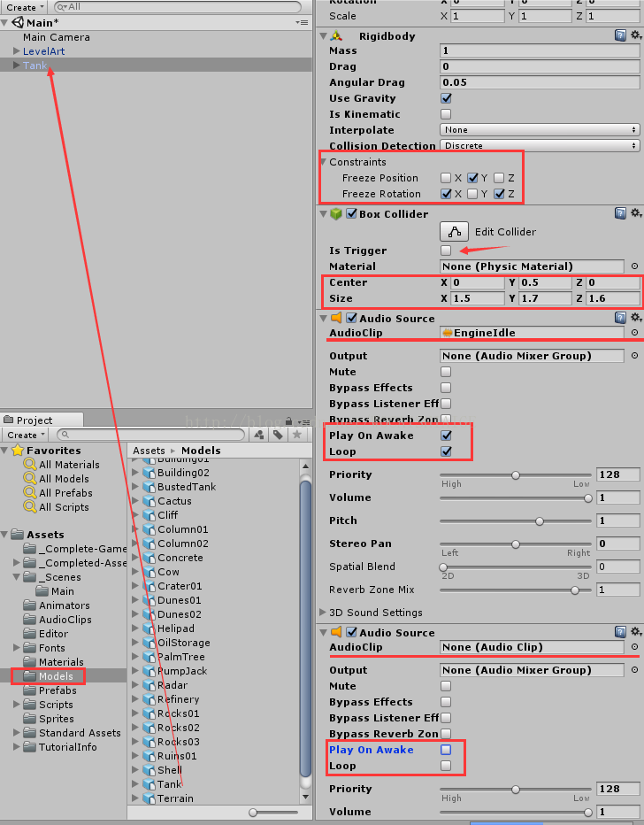Click the favorites star icon in Project toolbar
This screenshot has width=644, height=825.
[297, 435]
